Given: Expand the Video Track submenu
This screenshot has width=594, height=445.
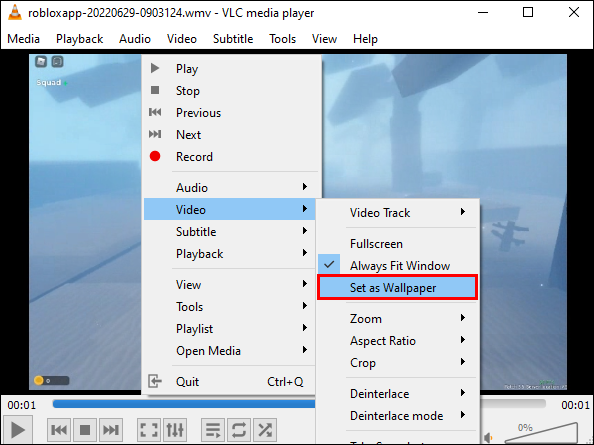Looking at the screenshot, I should (397, 212).
